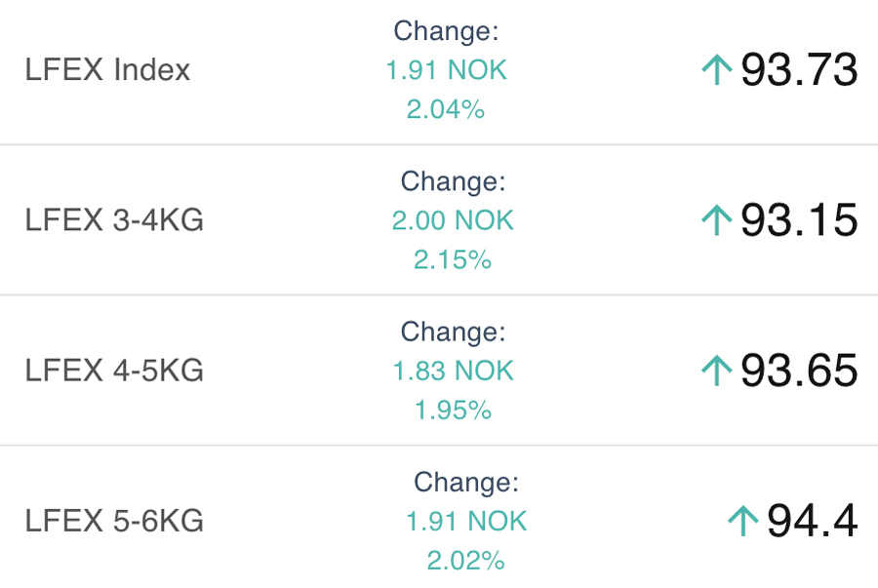Image resolution: width=878 pixels, height=588 pixels.
Task: Click the up arrow beside 94.4
Action: point(743,521)
